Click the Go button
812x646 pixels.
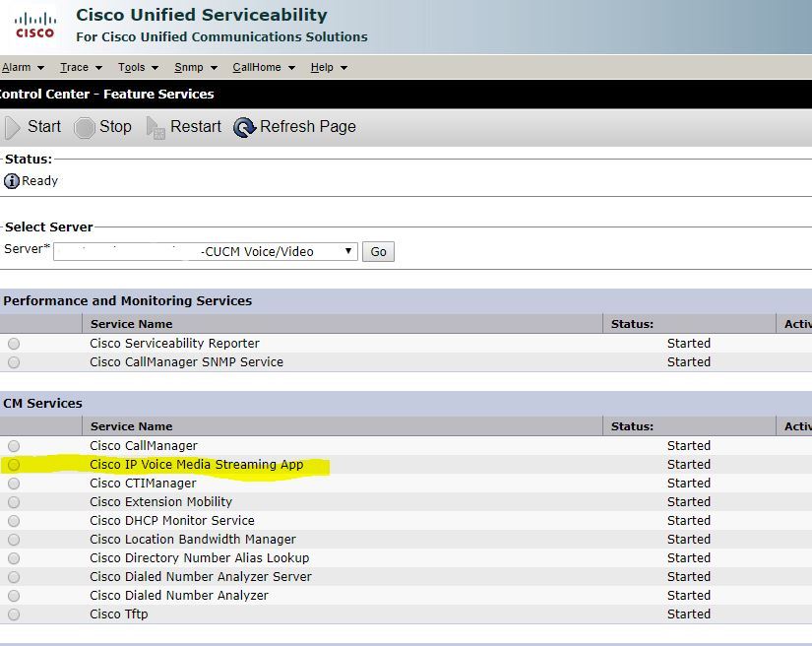378,251
